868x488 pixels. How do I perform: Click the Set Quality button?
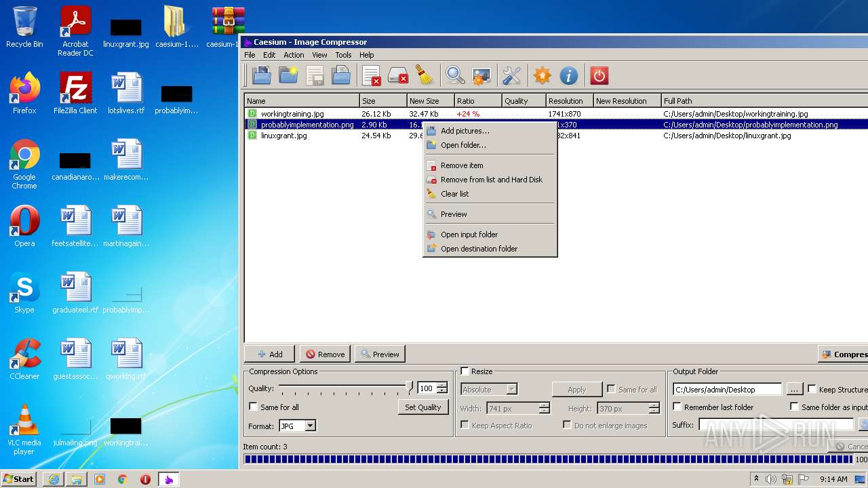click(x=422, y=407)
